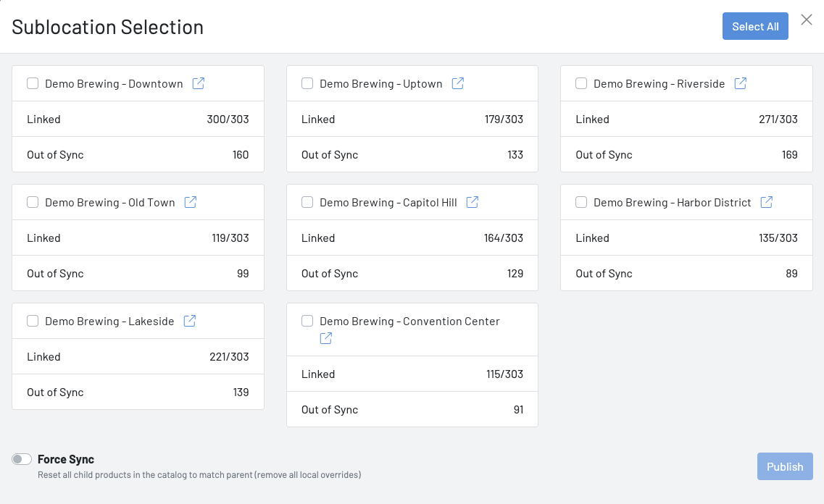Click the Downtown out of sync value 160
The width and height of the screenshot is (824, 504).
241,155
